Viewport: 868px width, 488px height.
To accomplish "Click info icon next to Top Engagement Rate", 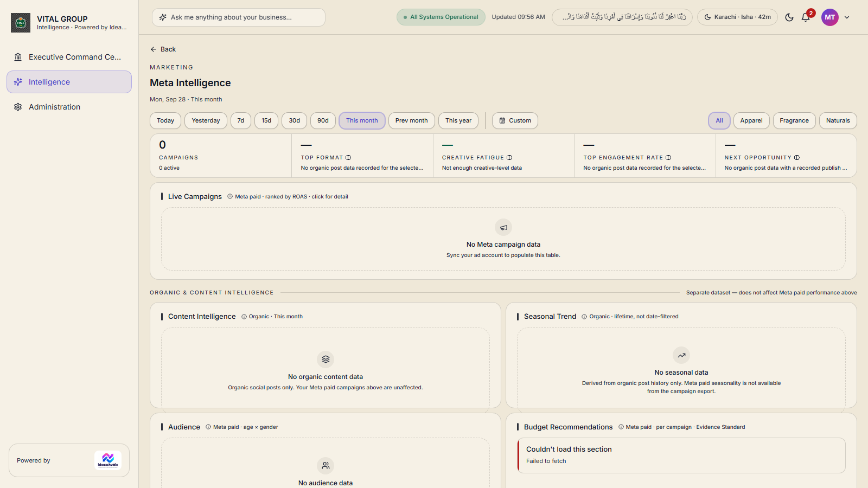I will (x=668, y=158).
